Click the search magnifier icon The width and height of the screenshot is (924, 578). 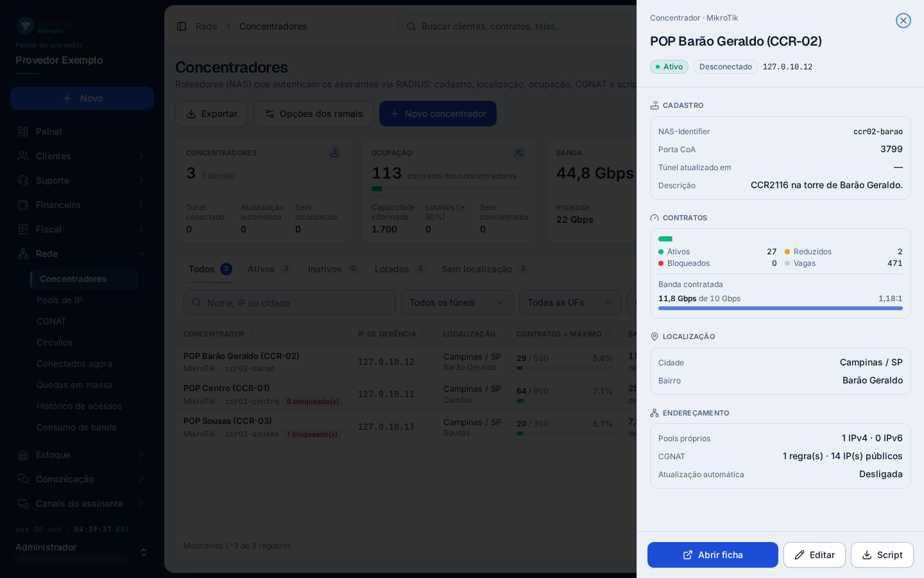click(411, 26)
